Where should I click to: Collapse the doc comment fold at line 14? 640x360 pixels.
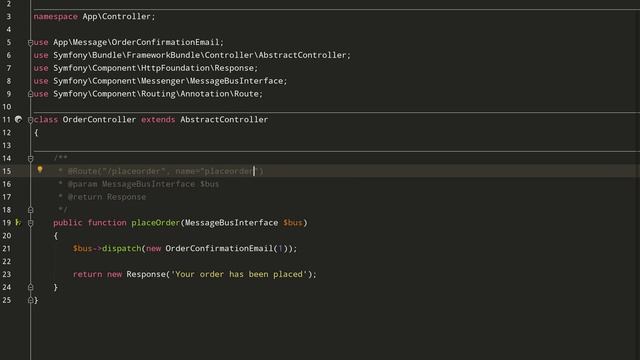[x=30, y=158]
